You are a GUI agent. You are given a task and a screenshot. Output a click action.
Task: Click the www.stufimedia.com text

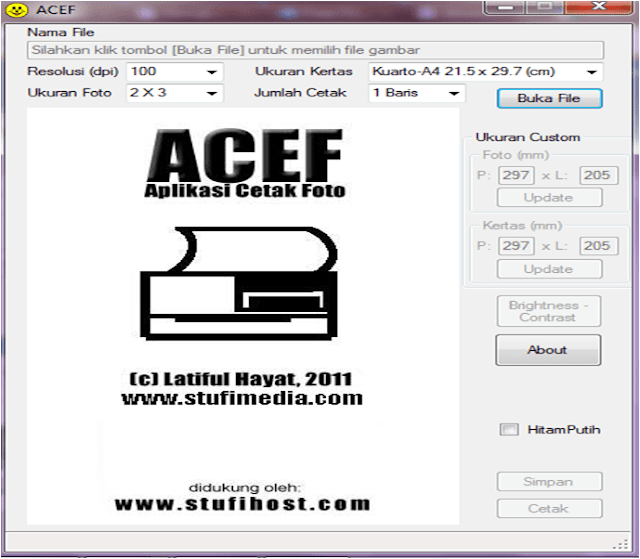pyautogui.click(x=242, y=398)
